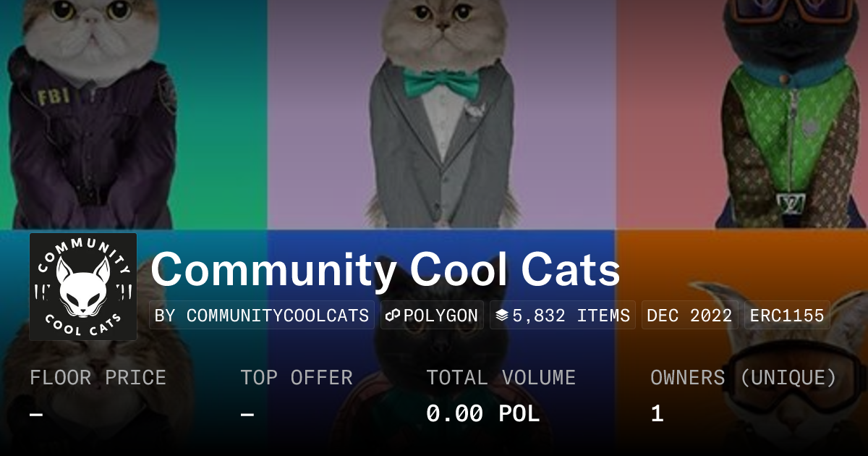Click the TOTAL VOLUME stat label
Screen dimensions: 868x456
(501, 378)
